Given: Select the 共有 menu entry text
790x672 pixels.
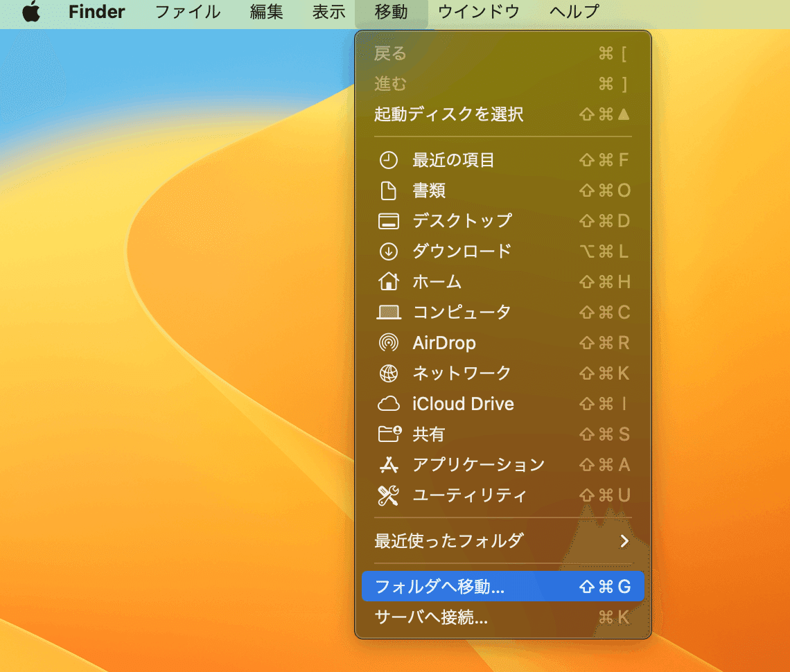Looking at the screenshot, I should (x=428, y=434).
